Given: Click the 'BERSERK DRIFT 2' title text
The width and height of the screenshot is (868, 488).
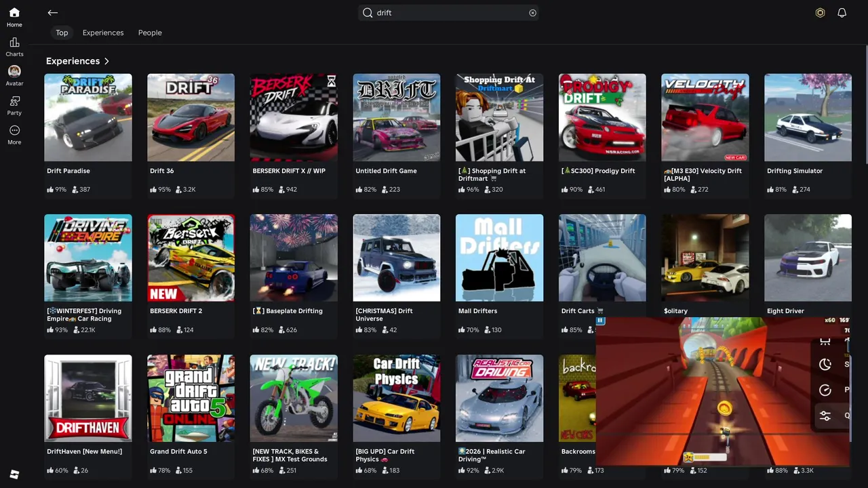Looking at the screenshot, I should click(x=176, y=311).
